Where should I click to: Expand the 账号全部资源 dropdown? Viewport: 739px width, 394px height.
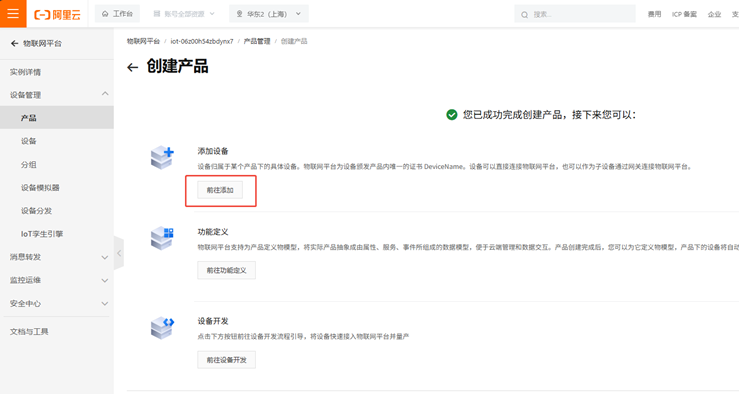[x=184, y=14]
